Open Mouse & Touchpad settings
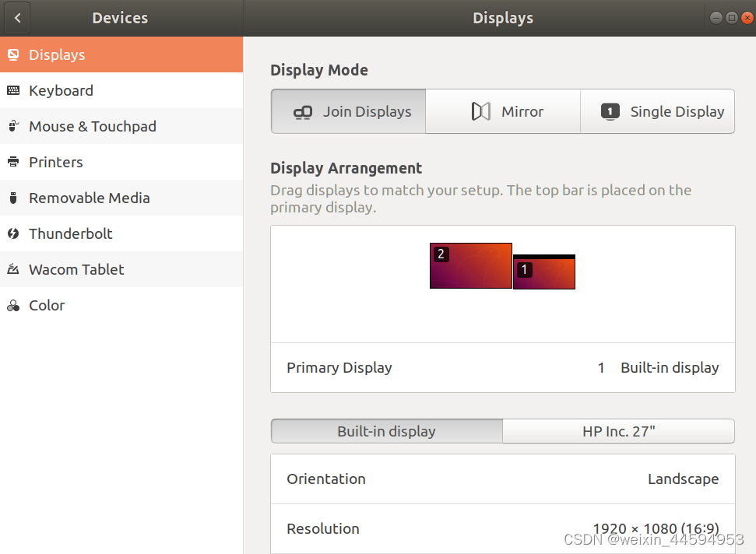This screenshot has width=756, height=554. pyautogui.click(x=121, y=126)
